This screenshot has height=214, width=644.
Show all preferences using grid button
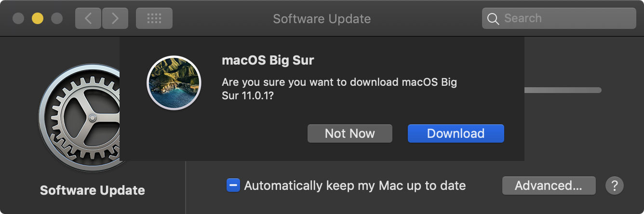154,18
